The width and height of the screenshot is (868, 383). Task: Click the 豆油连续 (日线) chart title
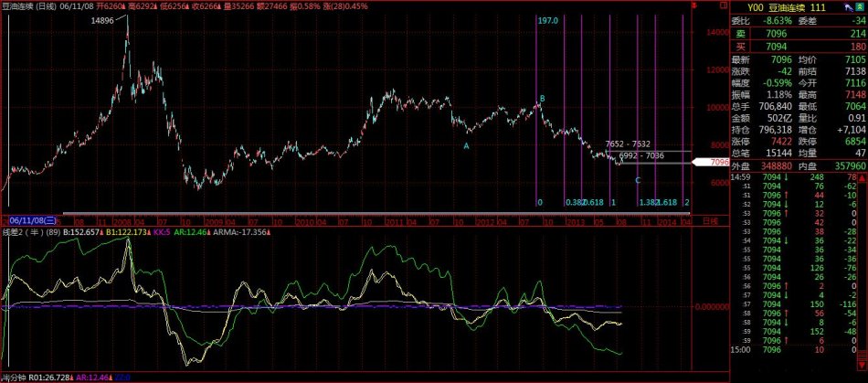(x=30, y=7)
